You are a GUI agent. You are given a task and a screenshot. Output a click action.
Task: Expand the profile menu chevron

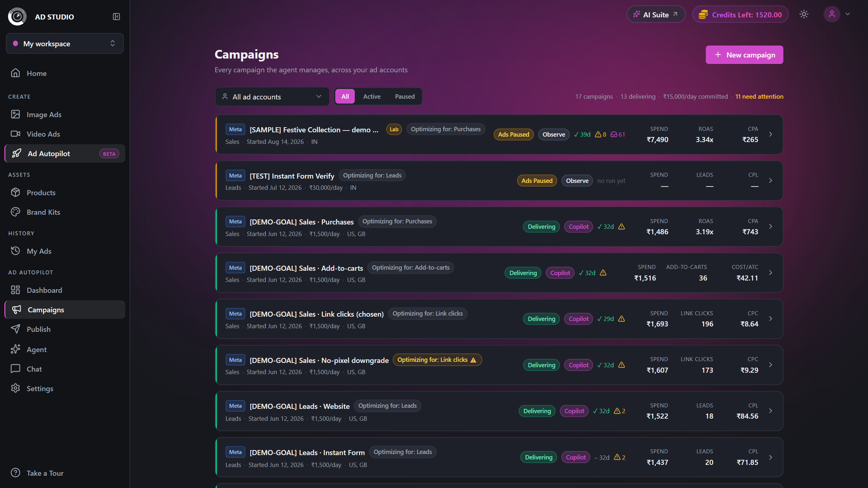[847, 14]
